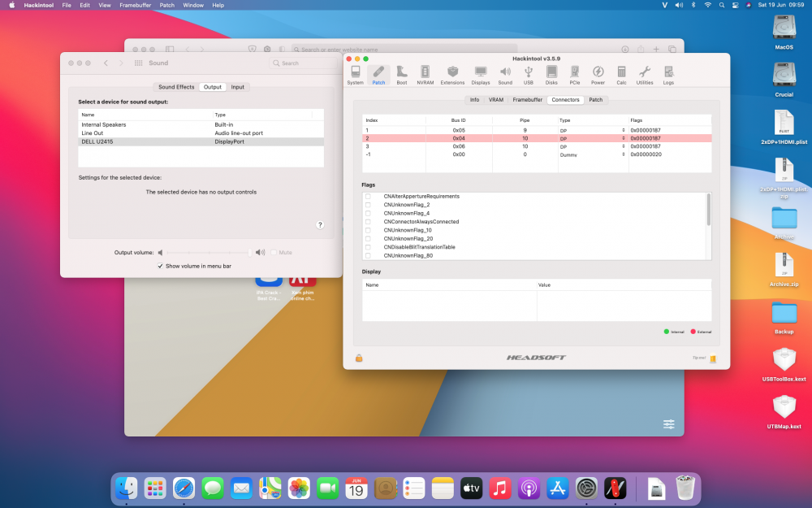Viewport: 812px width, 508px height.
Task: Click the Search field in Sound window
Action: (304, 63)
